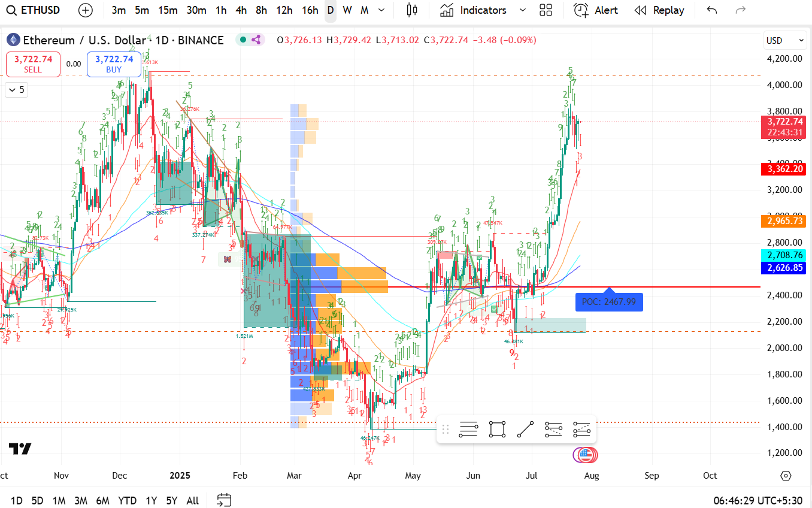Set date range to 1D
812x508 pixels.
click(x=17, y=500)
